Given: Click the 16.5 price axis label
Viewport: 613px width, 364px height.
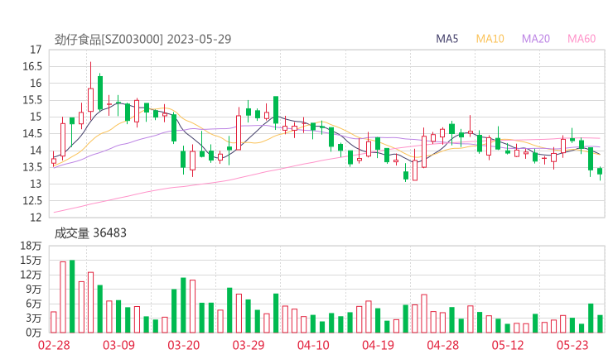Looking at the screenshot, I should (x=32, y=66).
